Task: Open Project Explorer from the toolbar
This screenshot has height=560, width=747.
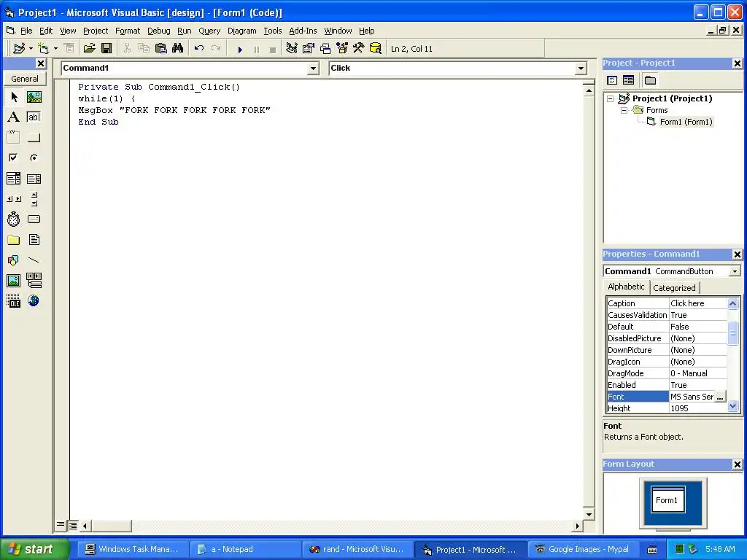Action: pyautogui.click(x=292, y=49)
